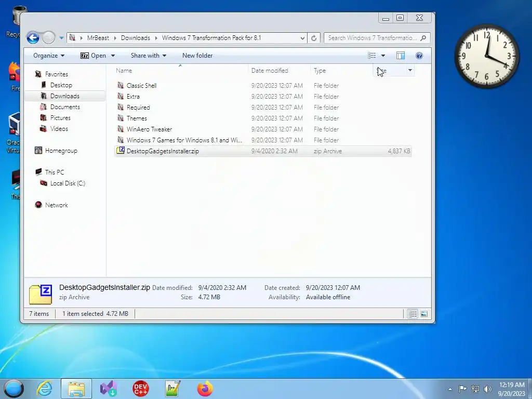Refresh the current folder view

pos(314,38)
